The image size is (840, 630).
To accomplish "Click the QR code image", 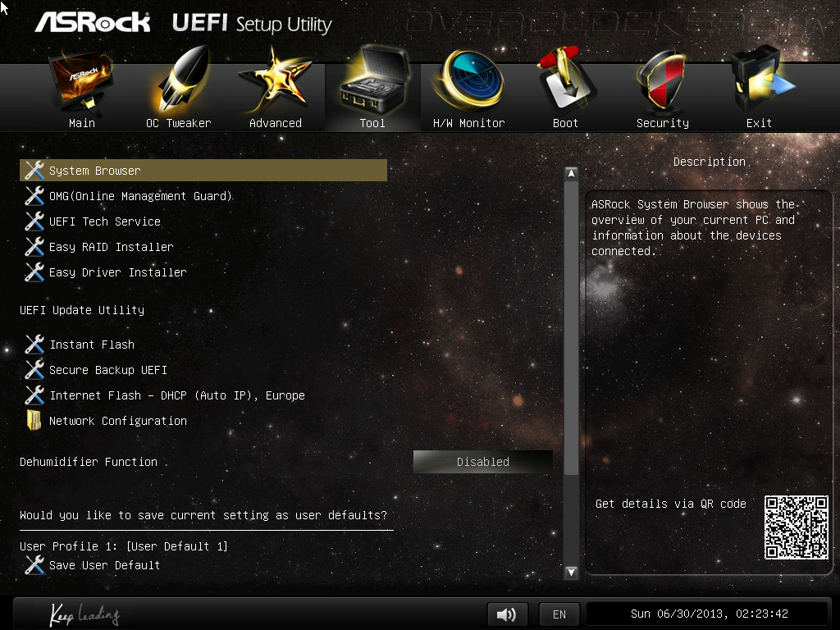I will (796, 527).
